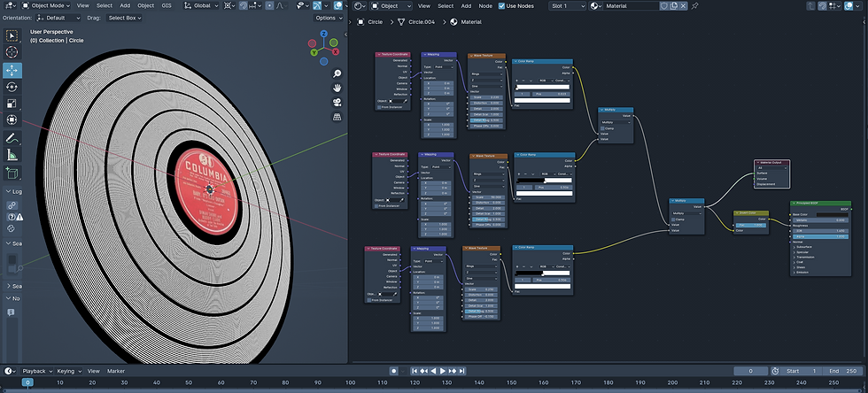The height and width of the screenshot is (393, 868).
Task: Open the Global transform orientation dropdown
Action: click(x=201, y=6)
